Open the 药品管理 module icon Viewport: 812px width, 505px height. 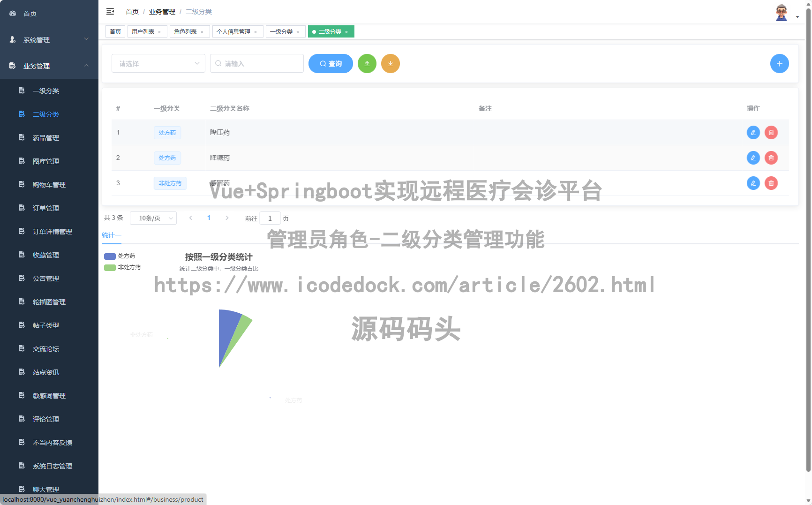tap(22, 137)
